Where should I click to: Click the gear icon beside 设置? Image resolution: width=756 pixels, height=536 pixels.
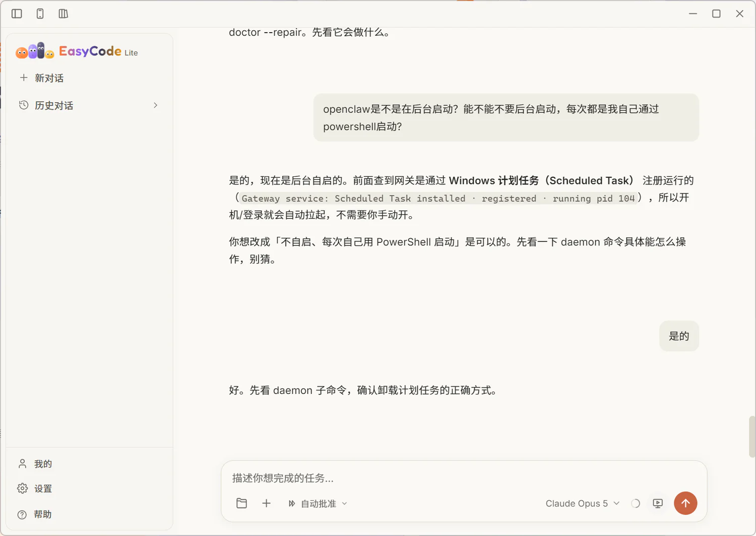click(22, 488)
